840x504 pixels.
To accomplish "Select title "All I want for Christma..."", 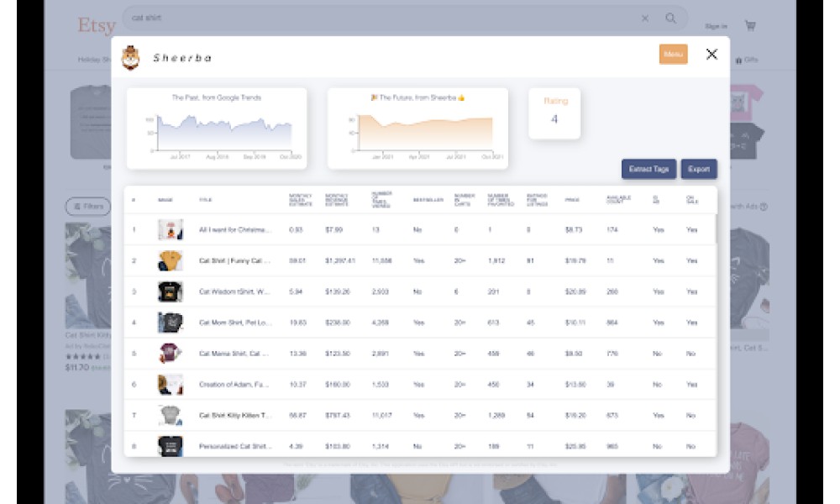I will point(234,230).
